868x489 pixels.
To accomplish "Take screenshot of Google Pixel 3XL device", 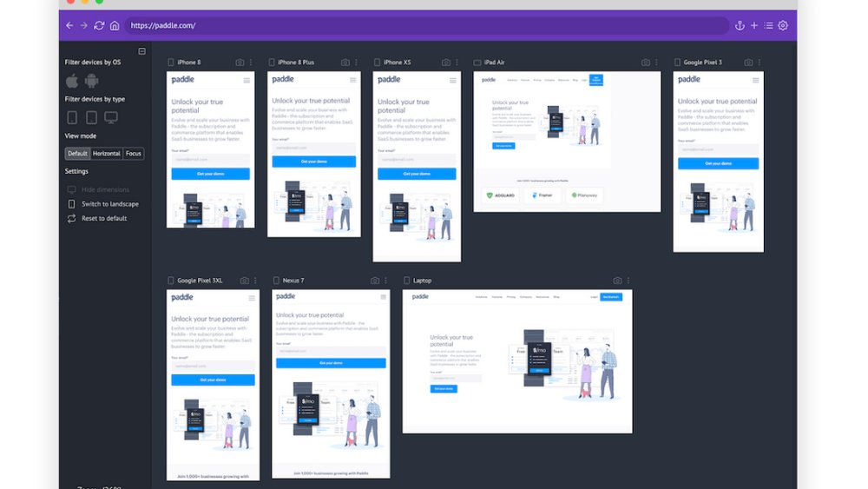I will (x=244, y=281).
